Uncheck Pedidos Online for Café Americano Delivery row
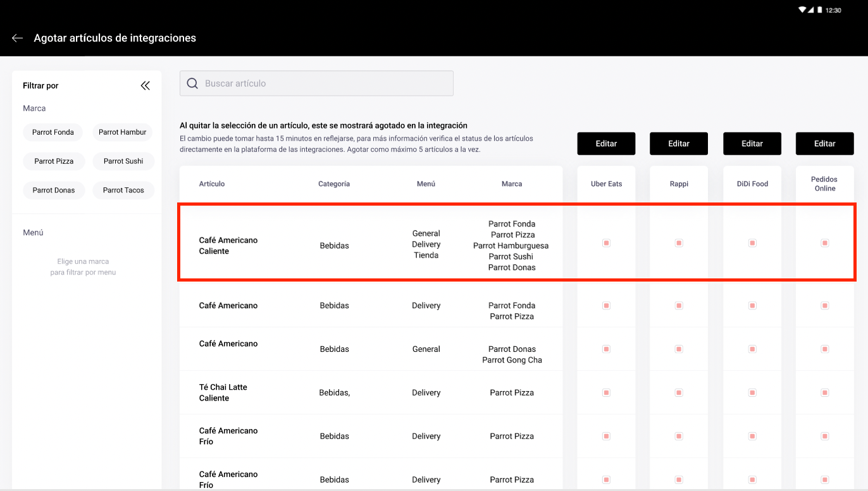This screenshot has width=868, height=491. pos(825,306)
